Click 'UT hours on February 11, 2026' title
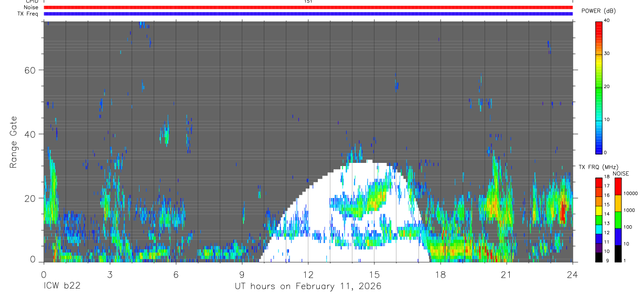The image size is (644, 297). click(308, 287)
